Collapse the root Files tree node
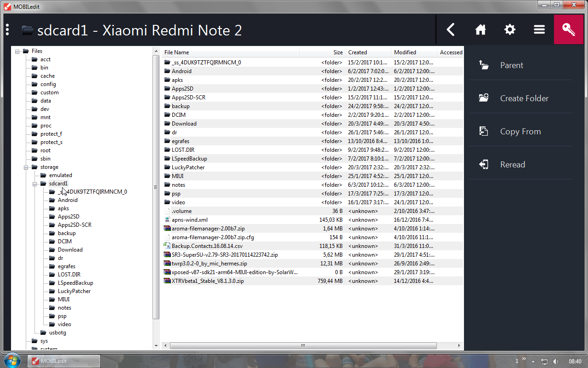Image resolution: width=588 pixels, height=368 pixels. (x=17, y=51)
